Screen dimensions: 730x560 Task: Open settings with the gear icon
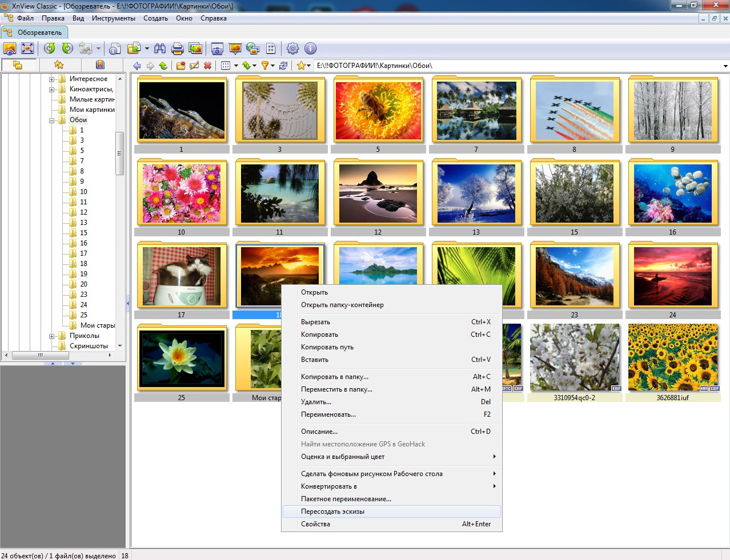click(292, 49)
